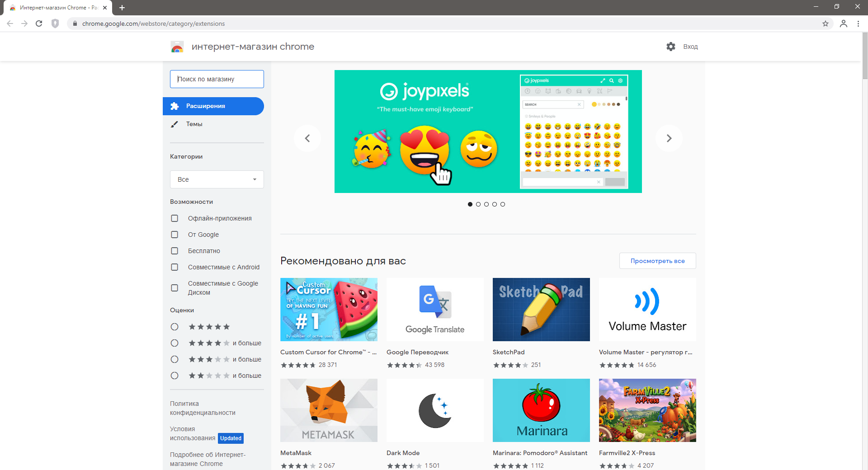
Task: Open the SketchPad title text
Action: [x=509, y=352]
